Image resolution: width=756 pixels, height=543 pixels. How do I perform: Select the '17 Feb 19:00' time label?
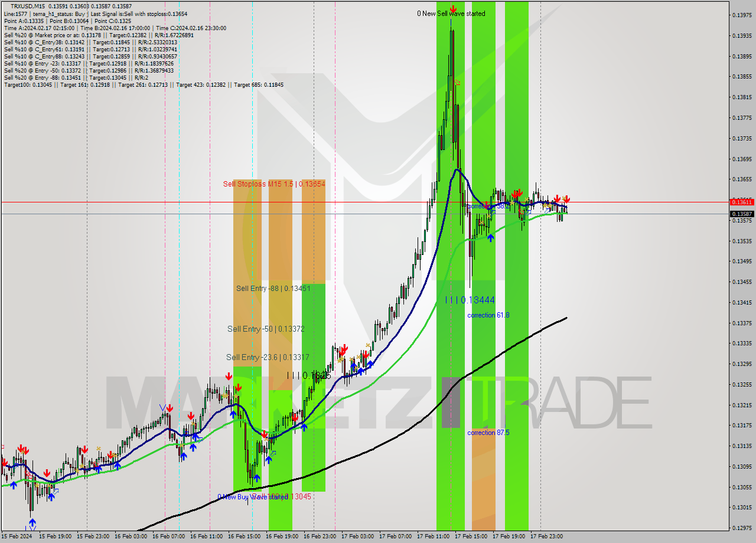tap(509, 537)
